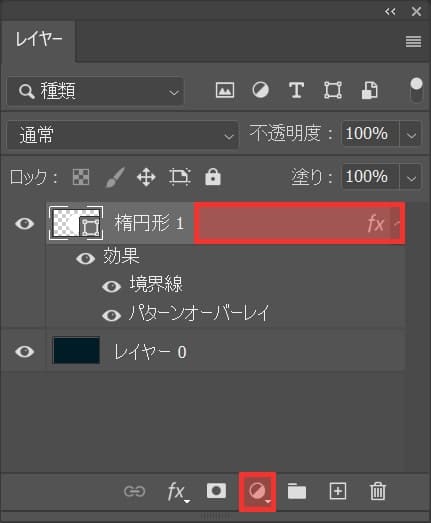Filter for smart objects icon
Viewport: 431px width, 523px height.
pos(370,90)
